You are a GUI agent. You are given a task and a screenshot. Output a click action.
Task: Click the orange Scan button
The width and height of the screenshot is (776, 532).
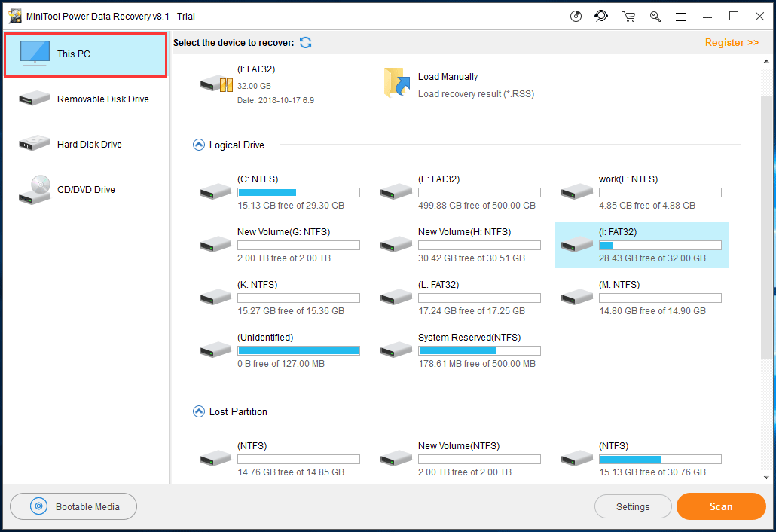click(720, 506)
